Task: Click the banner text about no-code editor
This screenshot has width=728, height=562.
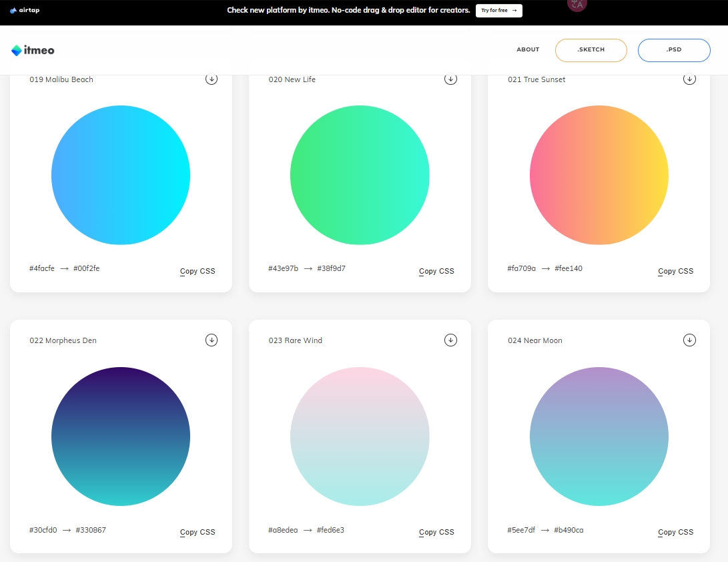Action: point(349,10)
